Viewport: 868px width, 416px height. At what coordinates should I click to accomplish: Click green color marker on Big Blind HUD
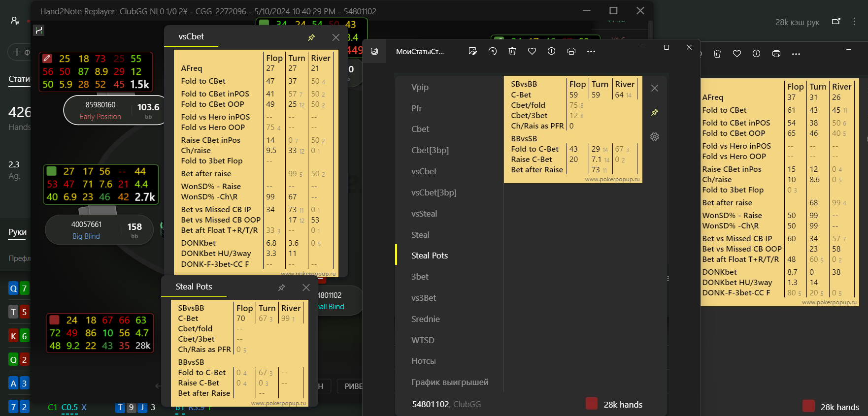point(51,171)
